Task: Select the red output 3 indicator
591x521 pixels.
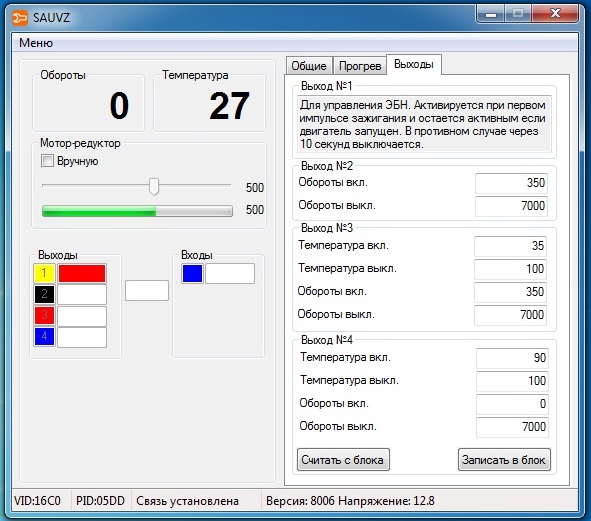Action: [44, 316]
